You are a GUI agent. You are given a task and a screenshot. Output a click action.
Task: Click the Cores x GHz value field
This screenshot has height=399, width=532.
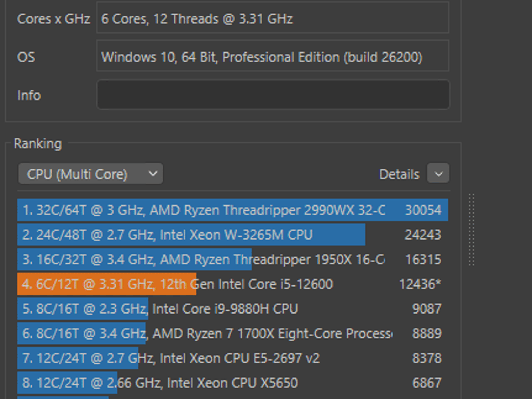click(x=273, y=18)
